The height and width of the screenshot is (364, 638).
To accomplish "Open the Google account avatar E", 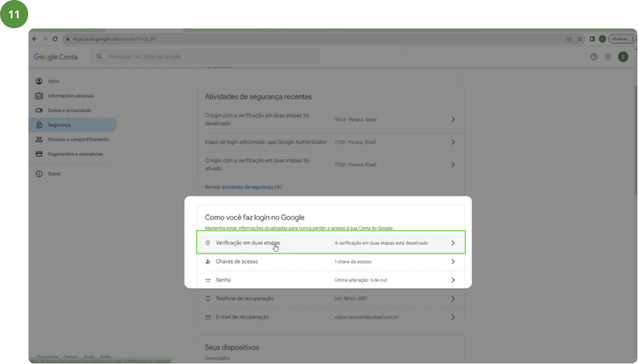I will tap(623, 57).
